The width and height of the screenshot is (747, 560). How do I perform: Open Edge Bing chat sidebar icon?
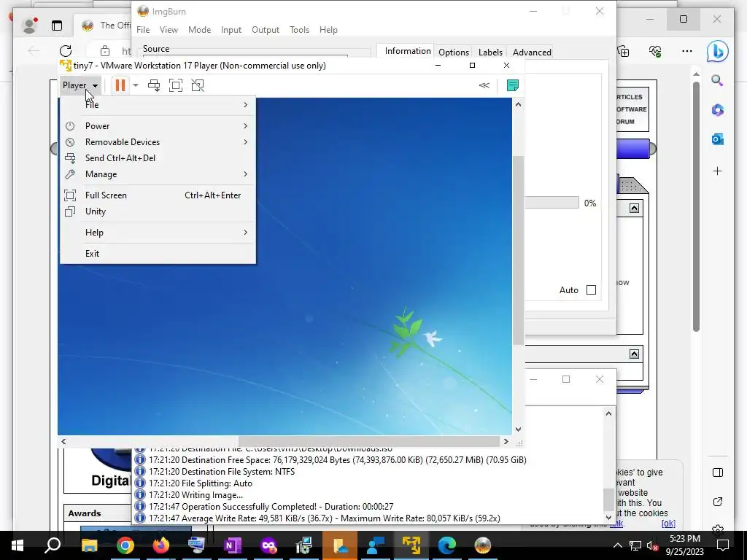coord(718,51)
